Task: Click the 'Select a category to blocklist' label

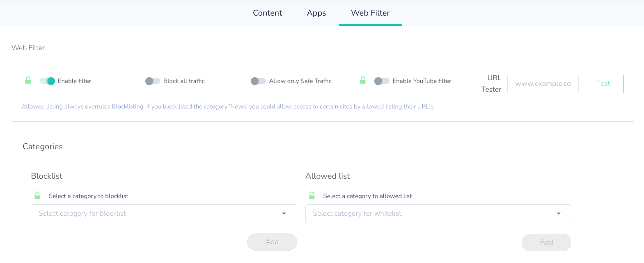Action: click(89, 196)
